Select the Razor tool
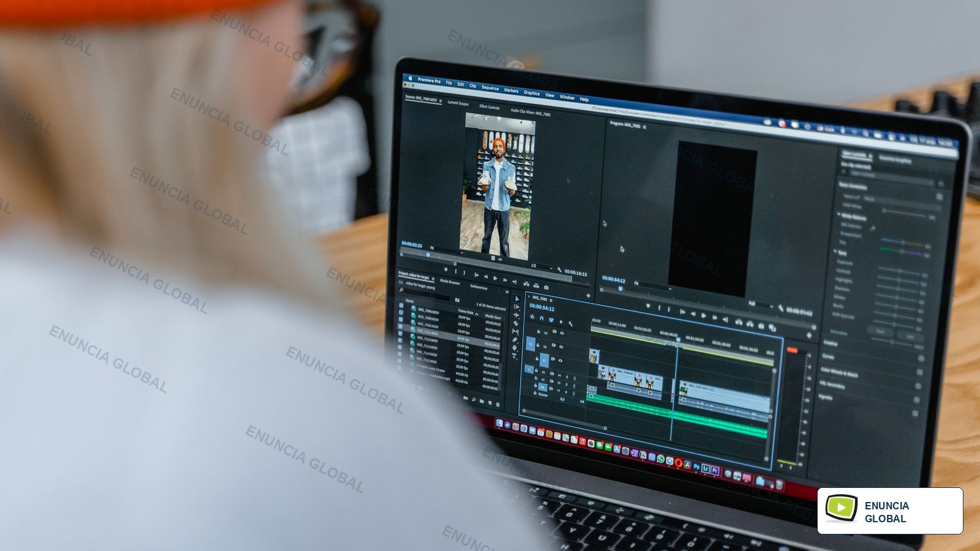The width and height of the screenshot is (980, 551). click(516, 323)
